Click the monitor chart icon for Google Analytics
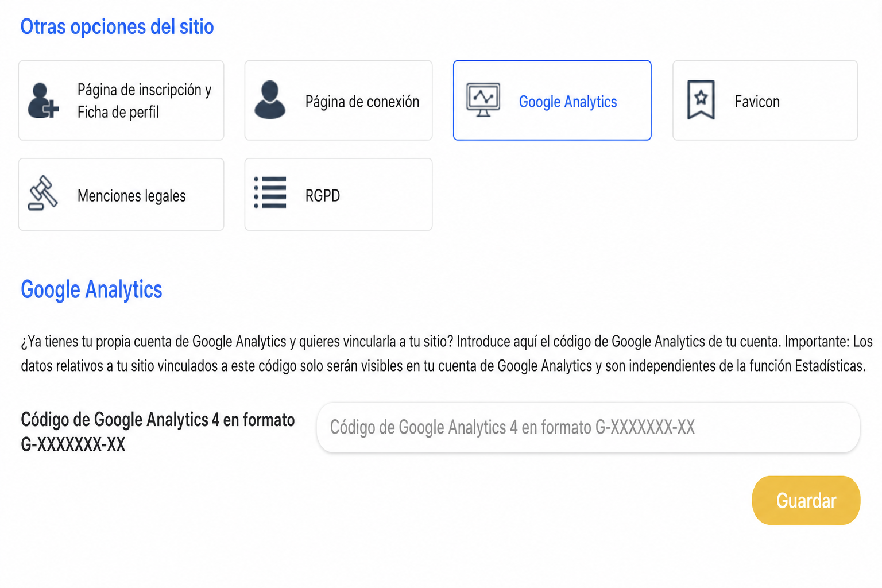This screenshot has width=882, height=588. [483, 100]
